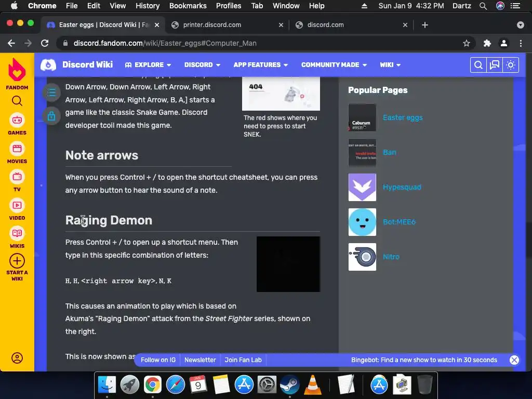This screenshot has width=532, height=399.
Task: Click the Nitro thumbnail image
Action: click(x=362, y=257)
